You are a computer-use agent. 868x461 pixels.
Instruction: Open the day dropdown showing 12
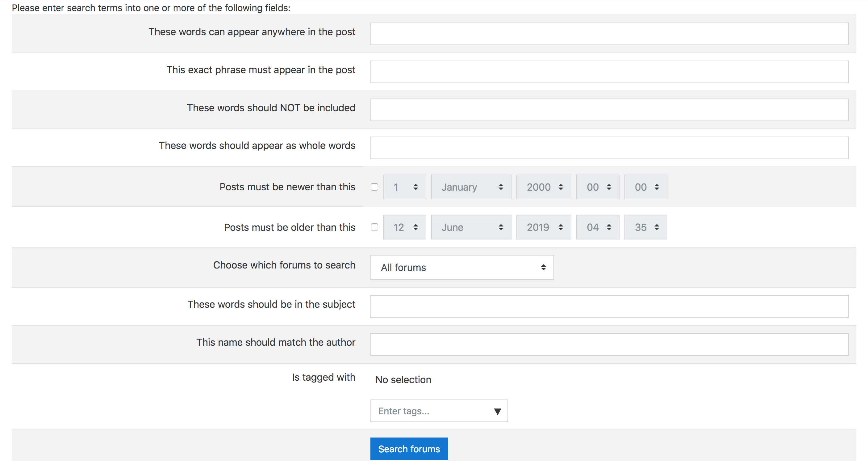click(x=405, y=227)
